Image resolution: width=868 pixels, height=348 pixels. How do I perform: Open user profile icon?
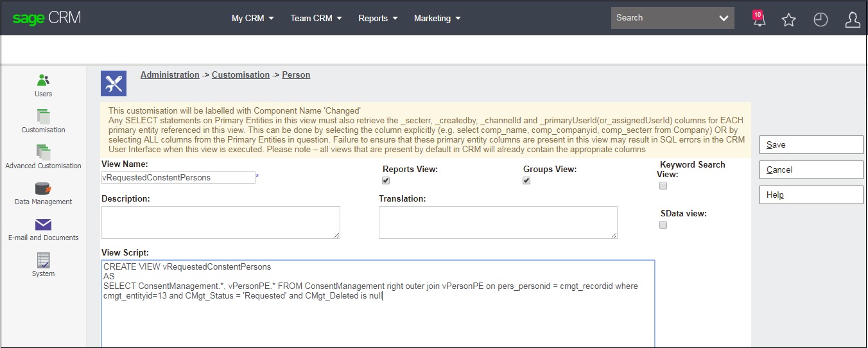(853, 20)
